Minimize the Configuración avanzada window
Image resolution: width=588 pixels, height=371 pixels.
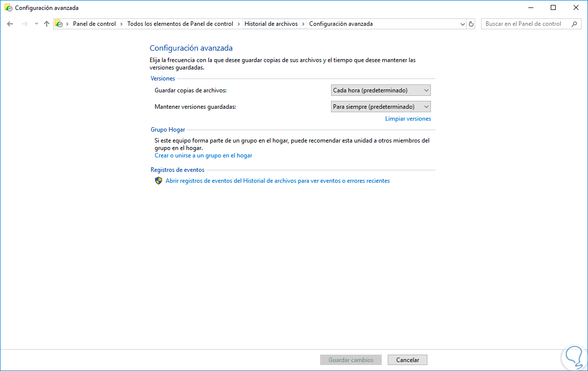tap(531, 8)
